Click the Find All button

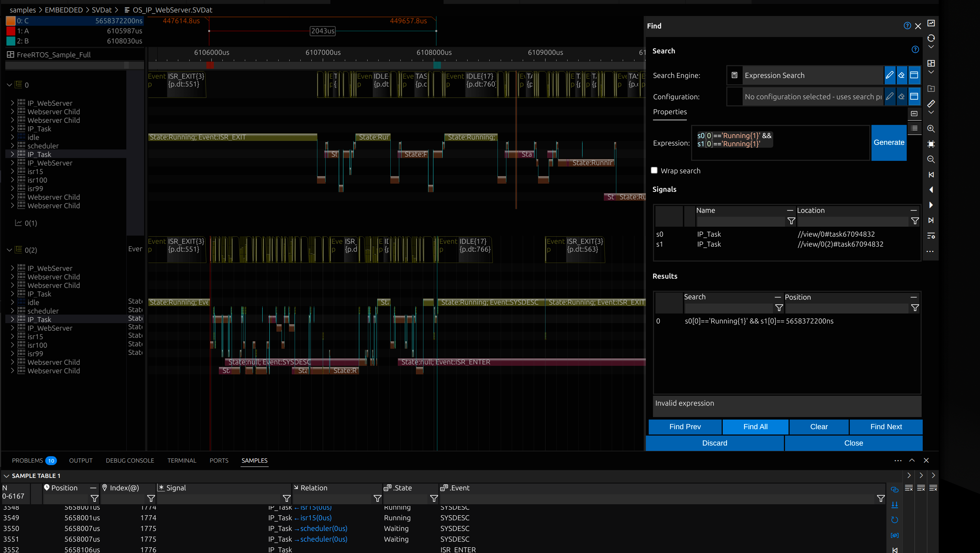(755, 427)
